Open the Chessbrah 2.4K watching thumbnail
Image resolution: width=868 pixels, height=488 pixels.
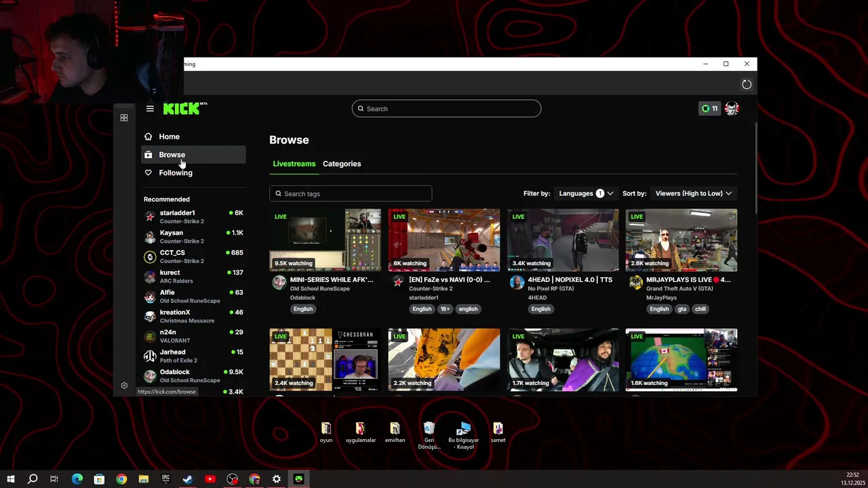[x=325, y=360]
